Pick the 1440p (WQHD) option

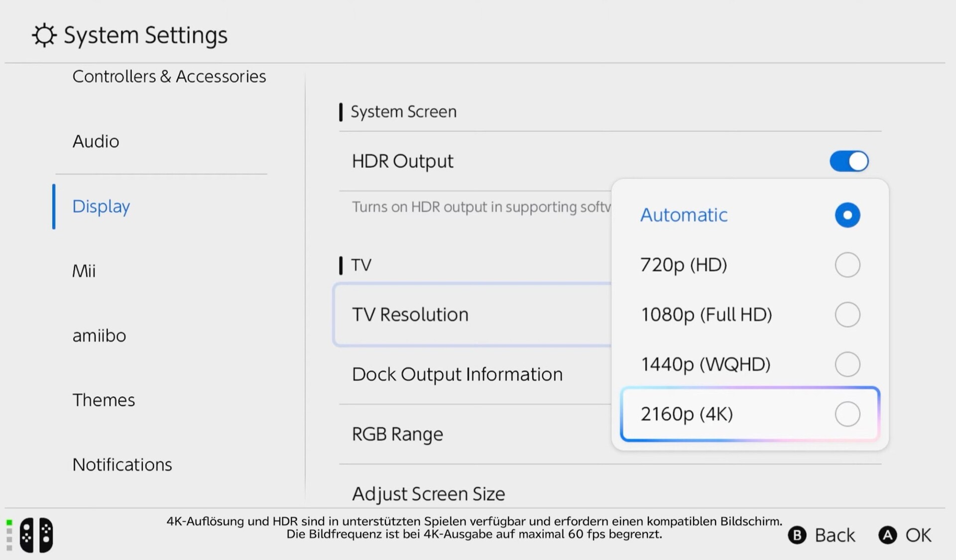click(847, 364)
